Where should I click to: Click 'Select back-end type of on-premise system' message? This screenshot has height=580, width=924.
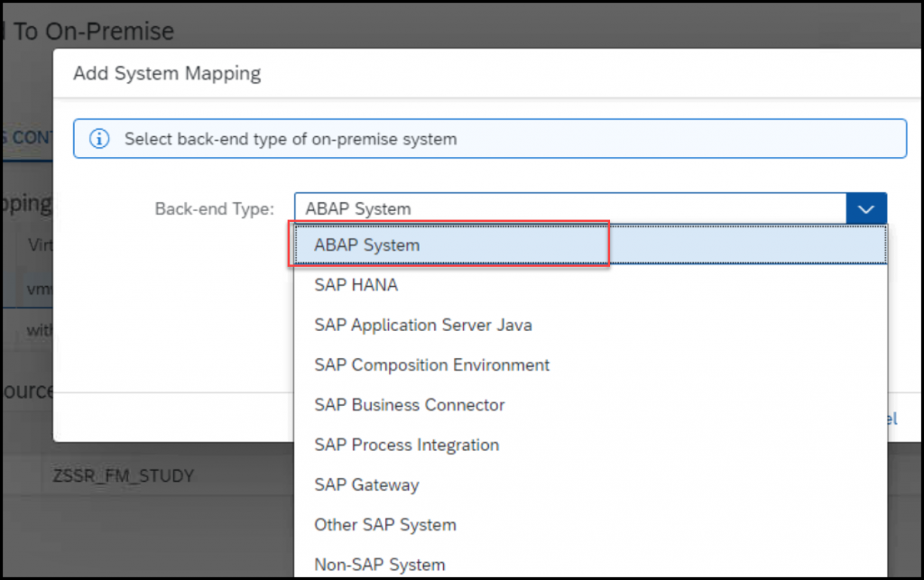[x=291, y=139]
